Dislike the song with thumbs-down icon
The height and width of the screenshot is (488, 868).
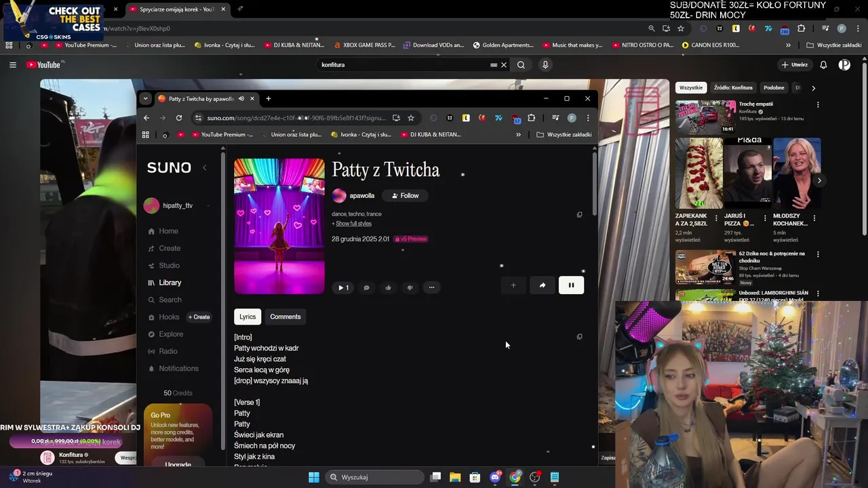(410, 287)
